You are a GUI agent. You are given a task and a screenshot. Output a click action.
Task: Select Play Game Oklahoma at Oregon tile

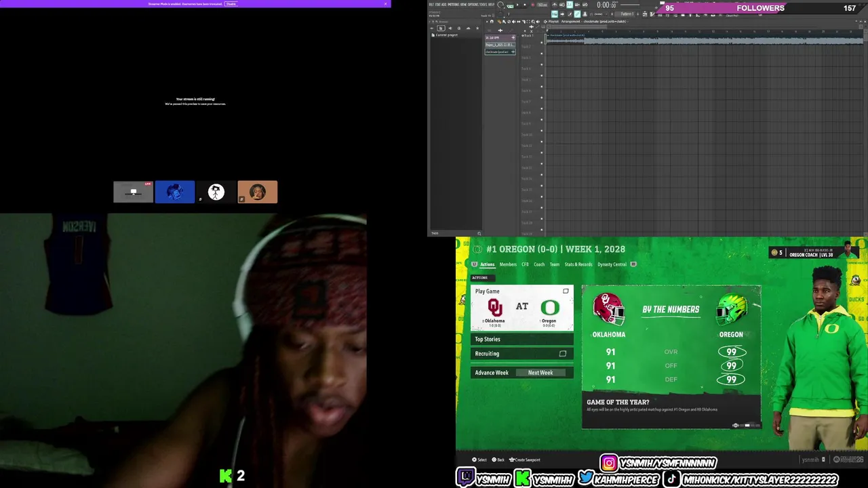tap(522, 308)
